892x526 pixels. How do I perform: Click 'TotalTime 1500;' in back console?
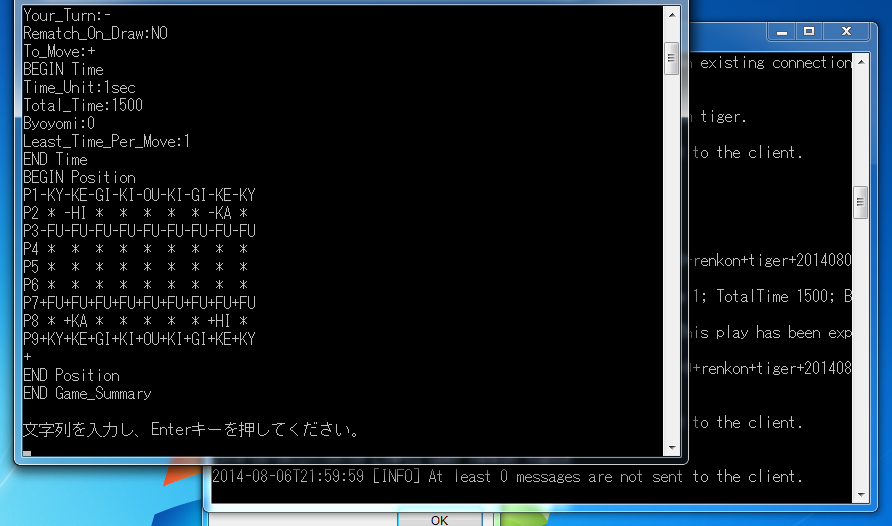(776, 296)
